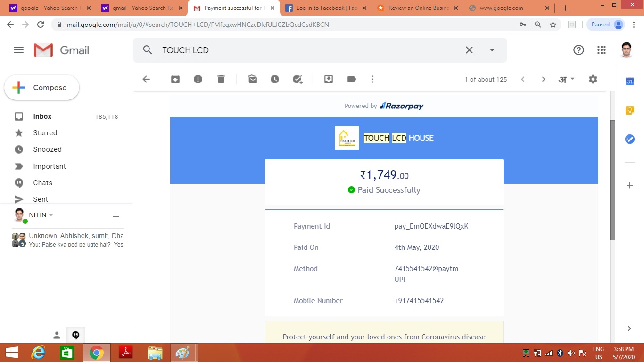Get add-ons plus icon in side panel
Image resolution: width=644 pixels, height=362 pixels.
tap(629, 185)
